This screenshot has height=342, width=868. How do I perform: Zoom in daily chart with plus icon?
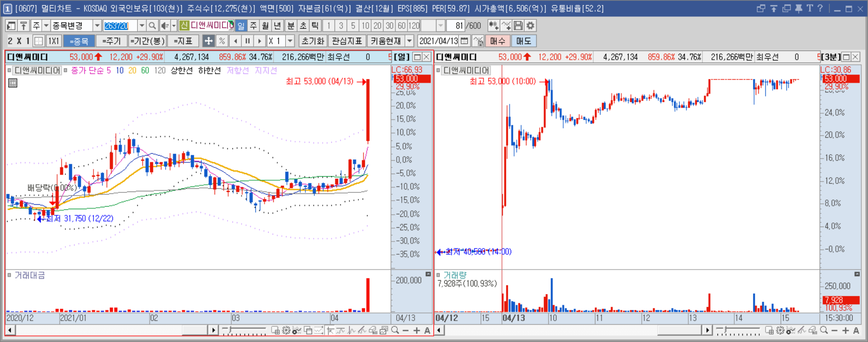point(417,331)
